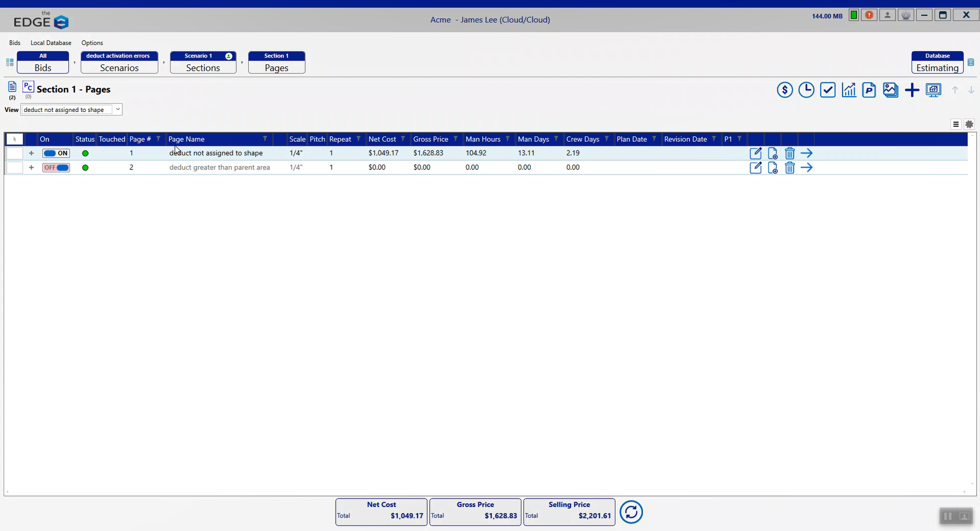Expand the page 1 row with plus sign

31,153
